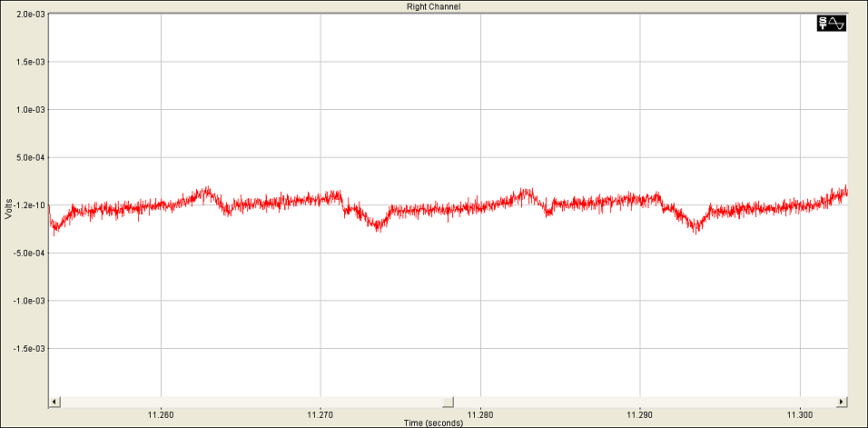
Task: Click the -1.2e-10 axis label
Action: (x=30, y=205)
